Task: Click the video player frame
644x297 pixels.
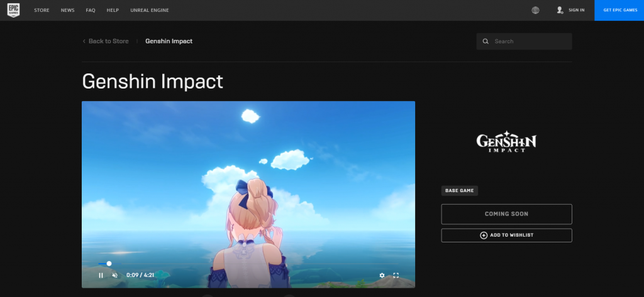Action: [248, 195]
